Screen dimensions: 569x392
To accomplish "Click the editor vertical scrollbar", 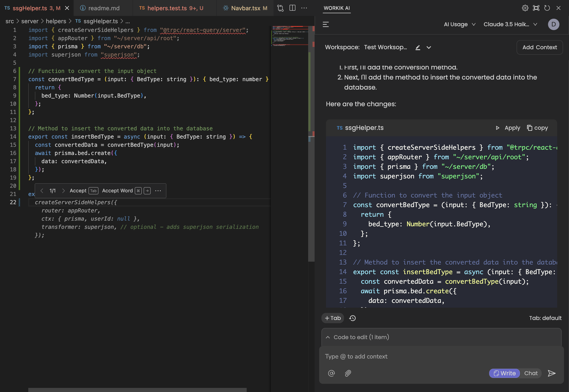I will [311, 144].
